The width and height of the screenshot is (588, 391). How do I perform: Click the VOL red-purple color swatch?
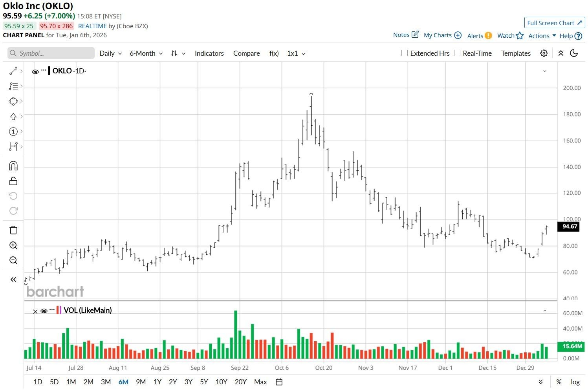pos(59,310)
